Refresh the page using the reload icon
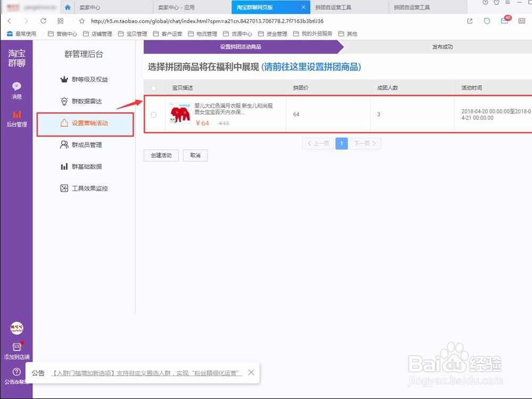Viewport: 532px width, 399px height. (44, 20)
